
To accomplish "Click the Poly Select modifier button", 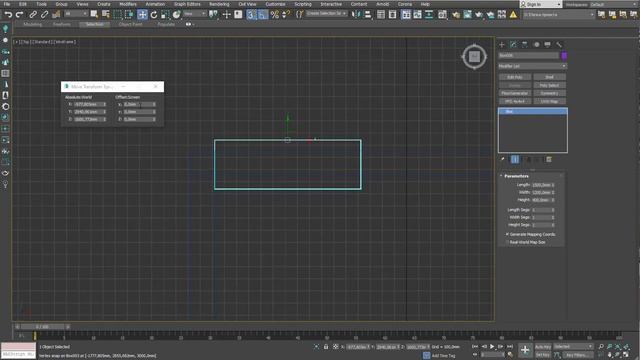I will pos(549,85).
